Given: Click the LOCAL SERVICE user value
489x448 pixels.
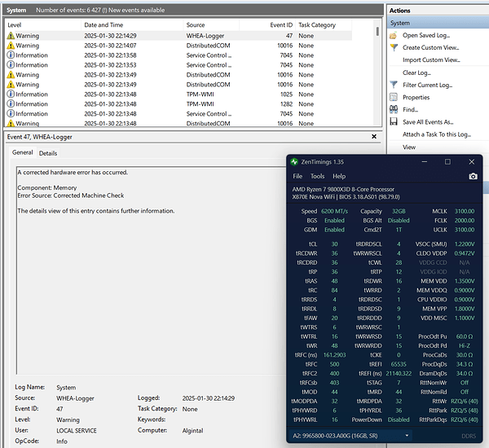Looking at the screenshot, I should [77, 431].
